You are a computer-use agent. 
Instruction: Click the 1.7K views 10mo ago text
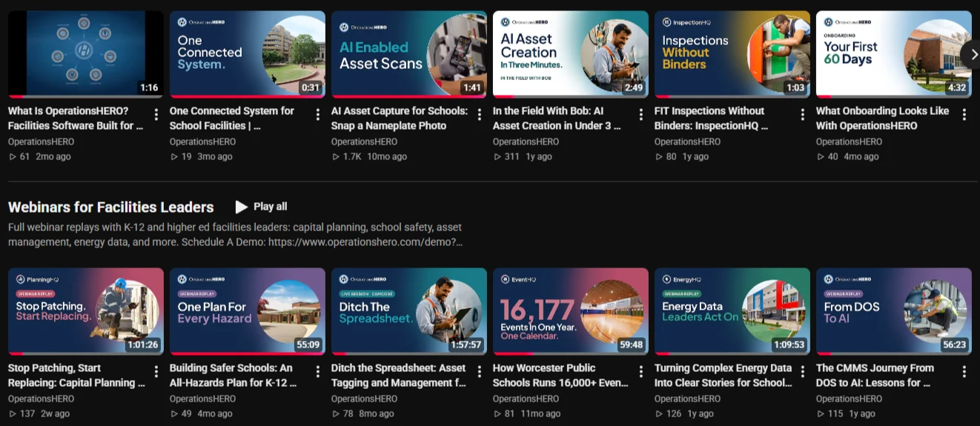[x=369, y=156]
